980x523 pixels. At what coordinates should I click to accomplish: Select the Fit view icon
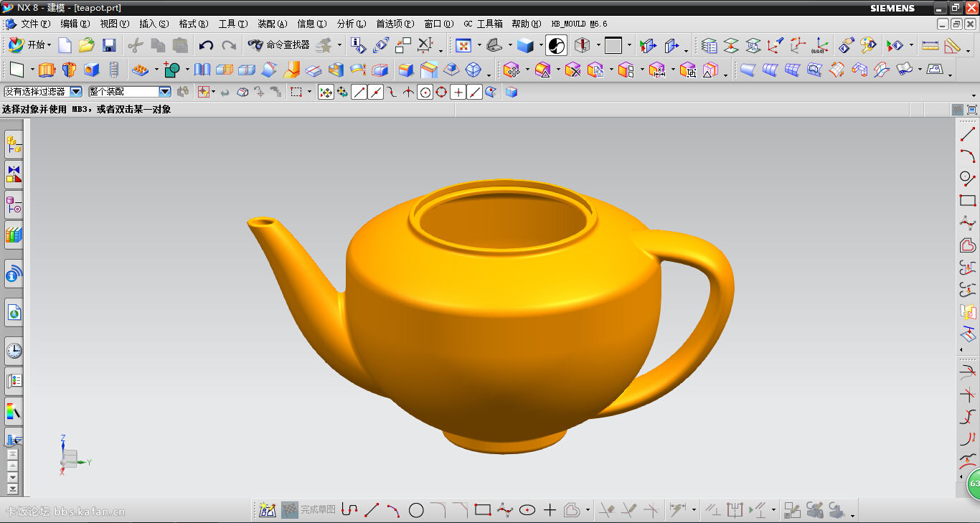pos(463,45)
